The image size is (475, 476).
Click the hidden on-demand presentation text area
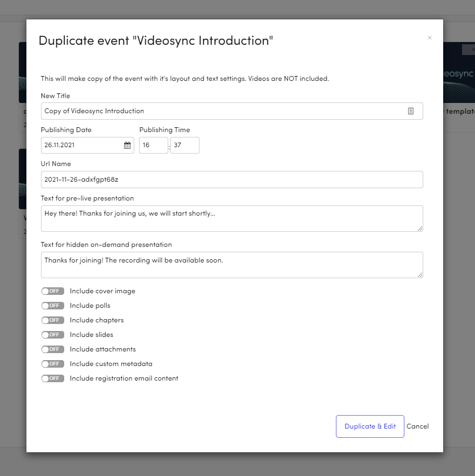click(x=216, y=265)
